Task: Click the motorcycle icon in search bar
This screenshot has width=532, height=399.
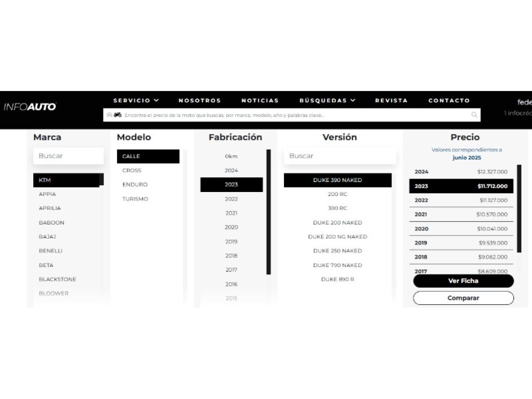Action: point(118,115)
